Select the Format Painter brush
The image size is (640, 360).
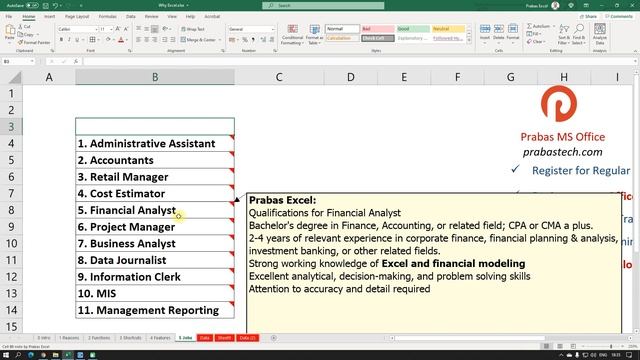tap(20, 42)
